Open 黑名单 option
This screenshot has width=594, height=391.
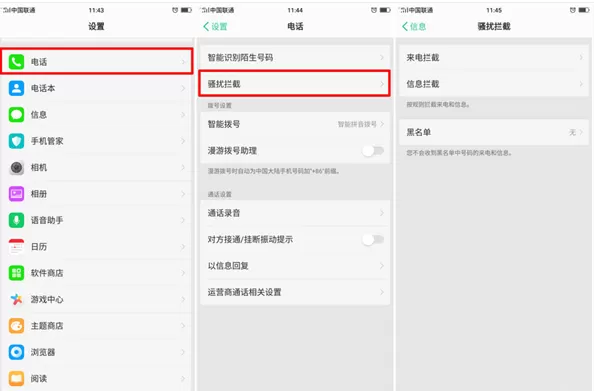click(x=494, y=132)
